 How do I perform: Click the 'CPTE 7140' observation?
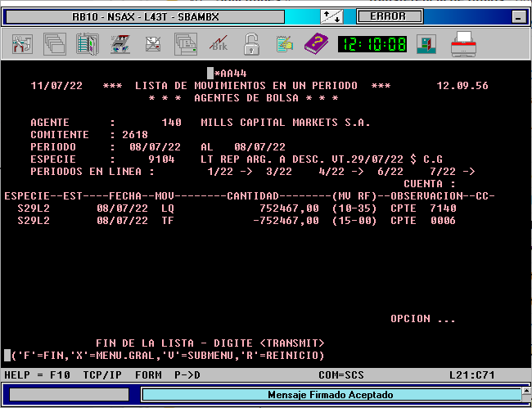coord(423,208)
